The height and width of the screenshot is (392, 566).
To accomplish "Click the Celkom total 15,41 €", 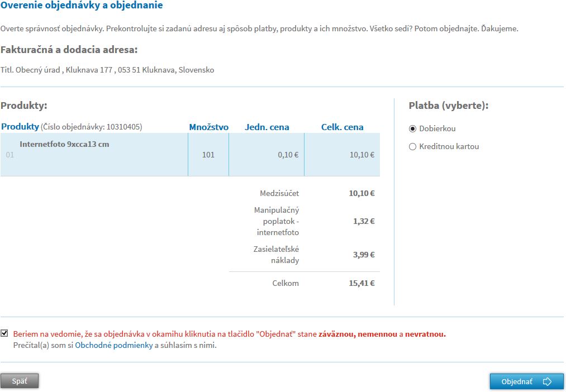I will [362, 283].
